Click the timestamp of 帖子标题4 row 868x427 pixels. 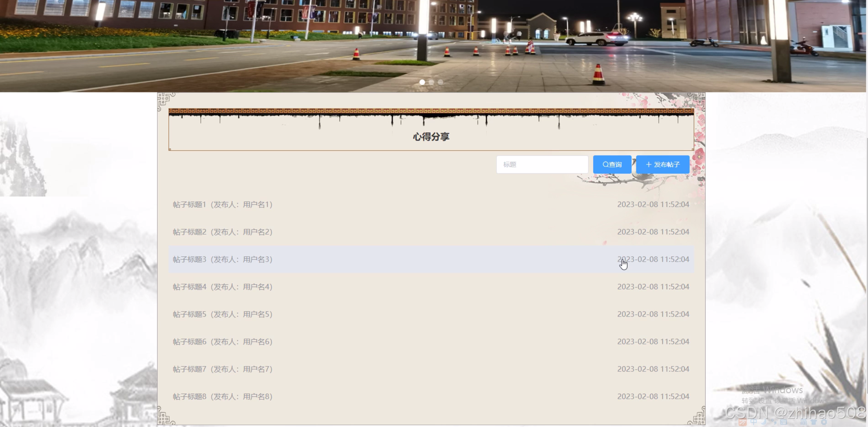pos(653,287)
